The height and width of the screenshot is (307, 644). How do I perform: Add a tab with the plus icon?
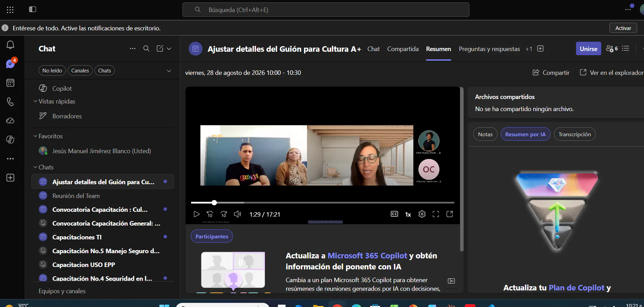pos(541,49)
